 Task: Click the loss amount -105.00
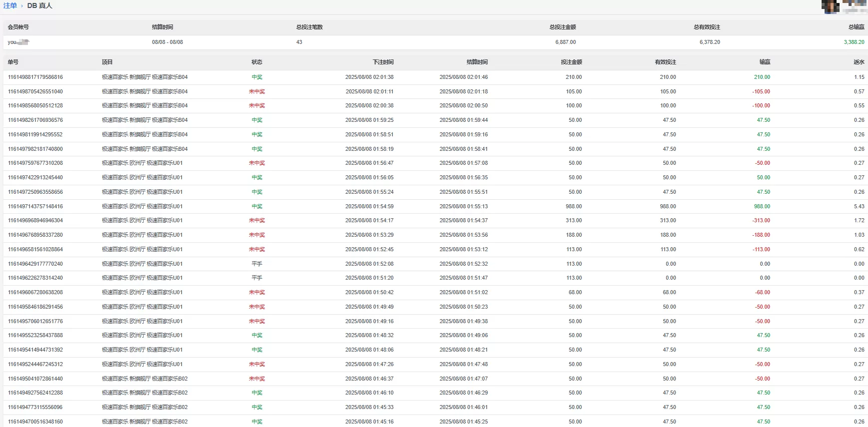(x=761, y=91)
